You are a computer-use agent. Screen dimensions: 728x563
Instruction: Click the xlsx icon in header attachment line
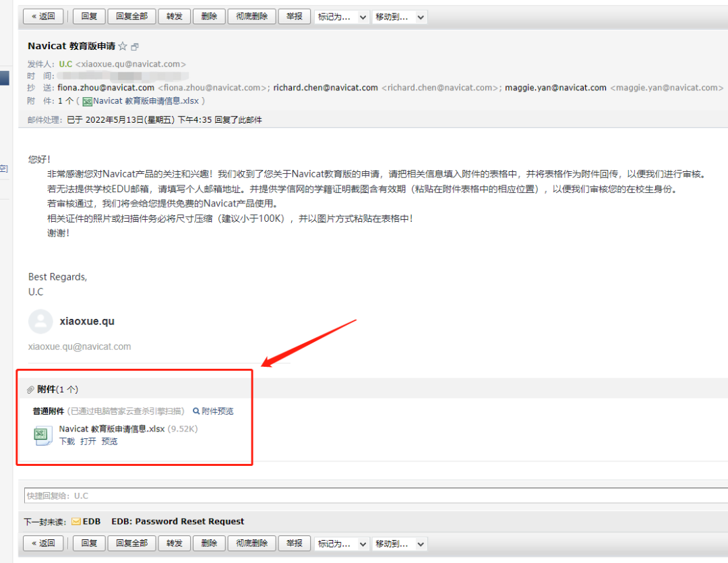click(87, 101)
